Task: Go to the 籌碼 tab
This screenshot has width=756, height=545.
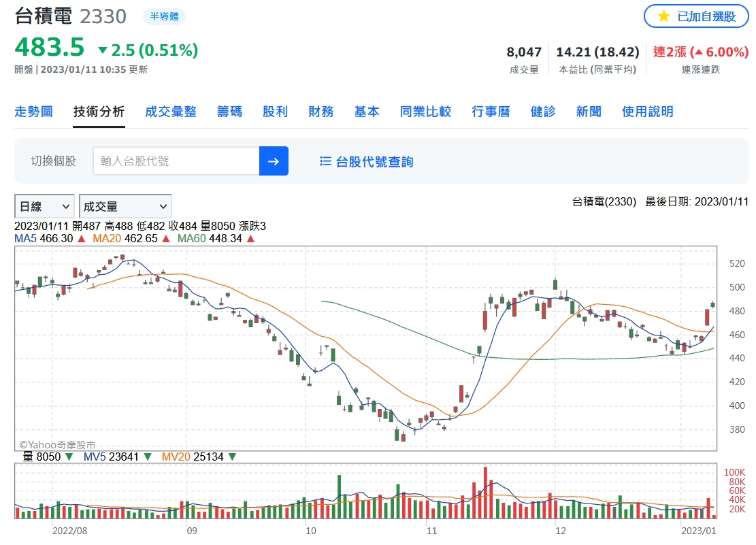Action: click(229, 112)
